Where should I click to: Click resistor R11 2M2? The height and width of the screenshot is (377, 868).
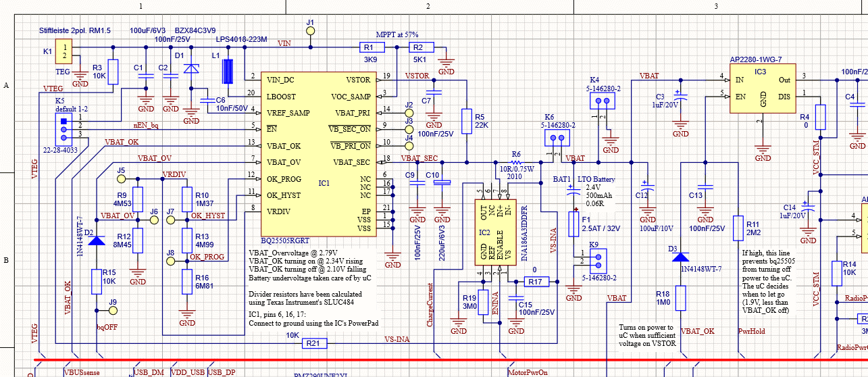(738, 228)
